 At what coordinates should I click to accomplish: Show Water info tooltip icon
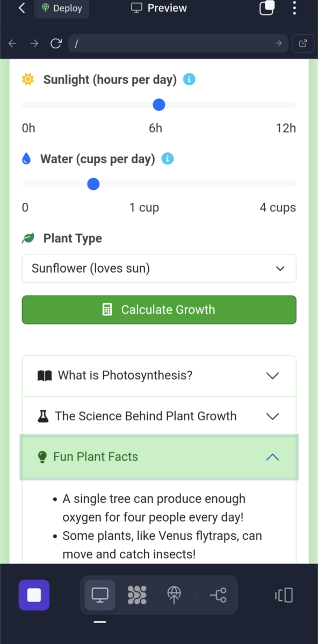click(168, 159)
